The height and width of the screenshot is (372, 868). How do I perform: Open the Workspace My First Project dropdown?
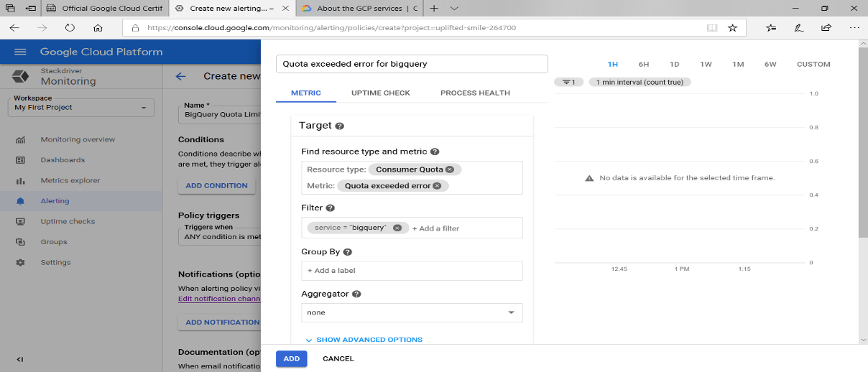point(83,108)
